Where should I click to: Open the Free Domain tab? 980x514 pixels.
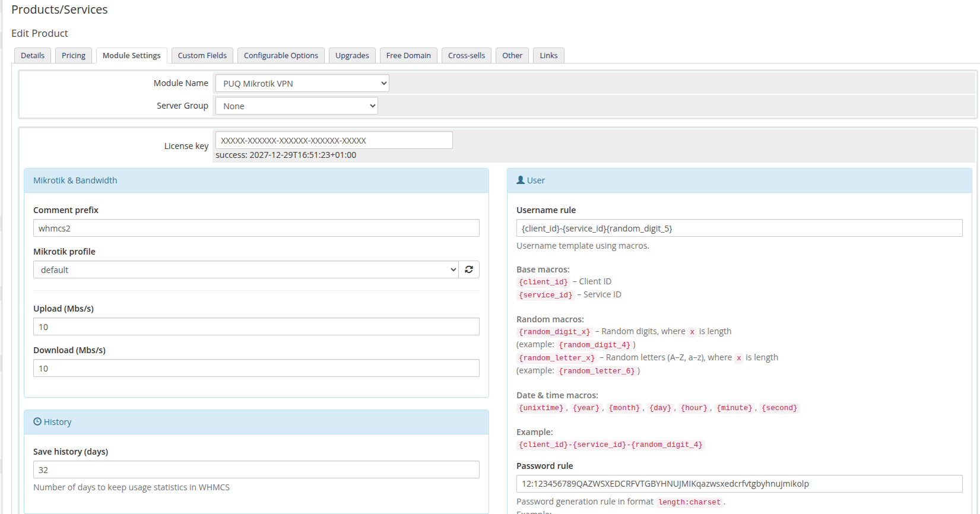(x=408, y=55)
